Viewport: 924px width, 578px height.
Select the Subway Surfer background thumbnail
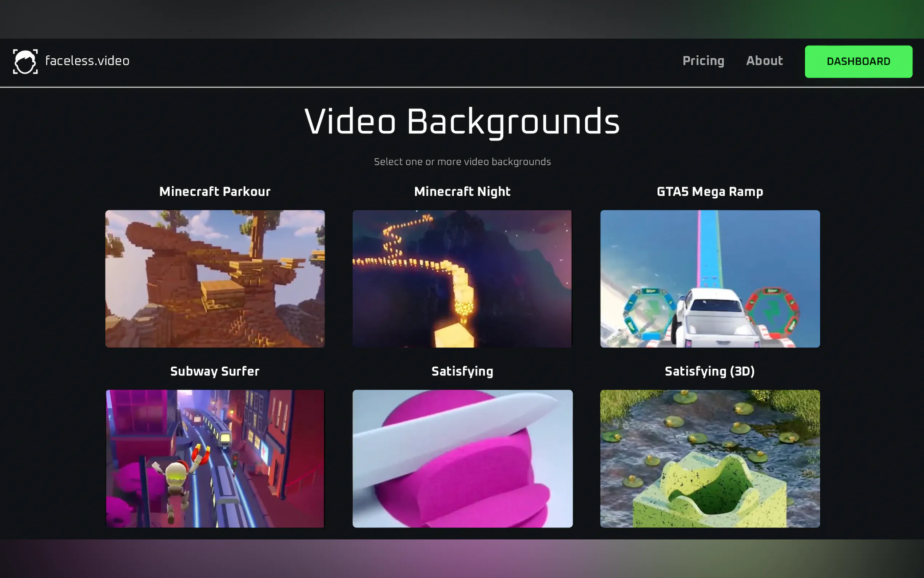(215, 458)
